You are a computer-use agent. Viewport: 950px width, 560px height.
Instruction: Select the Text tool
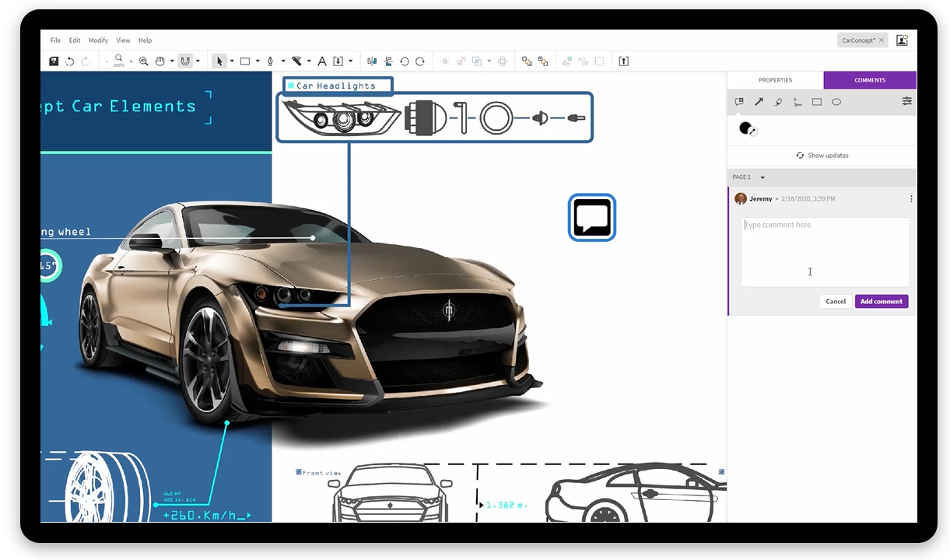[321, 61]
